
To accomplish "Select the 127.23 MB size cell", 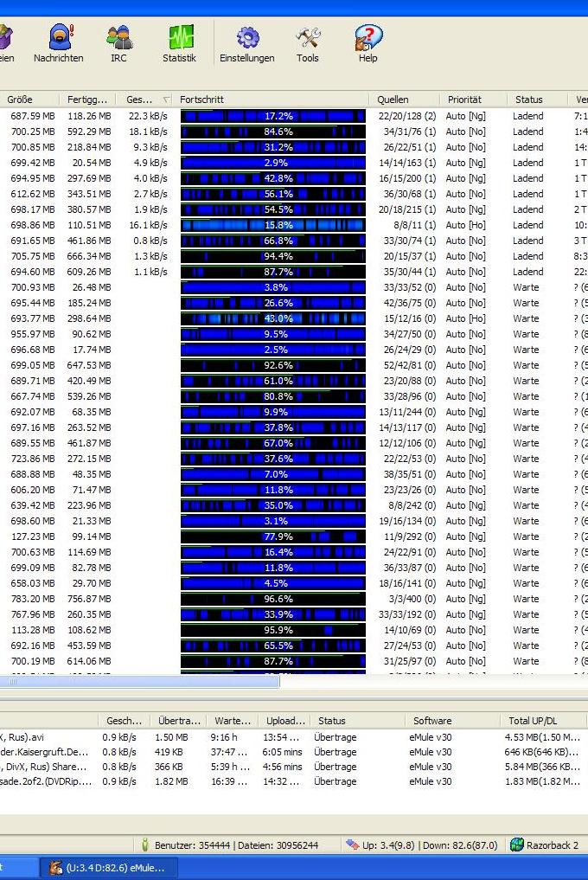I will point(33,536).
